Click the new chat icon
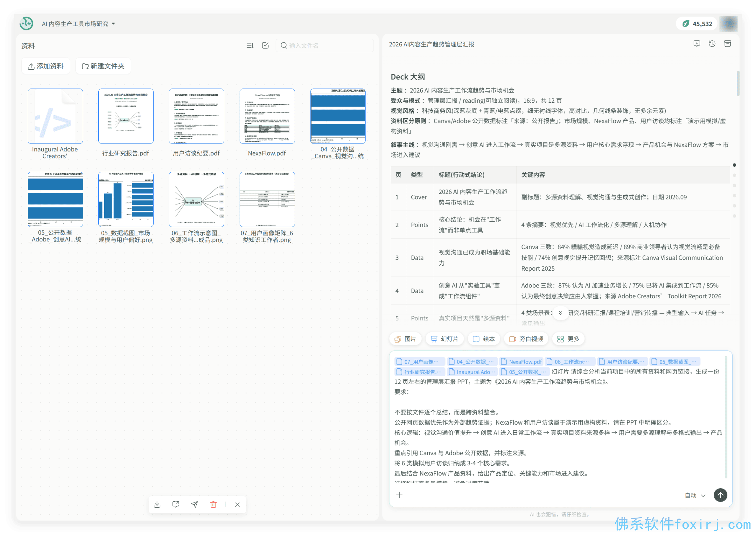Viewport: 756px width, 535px height. click(x=696, y=44)
